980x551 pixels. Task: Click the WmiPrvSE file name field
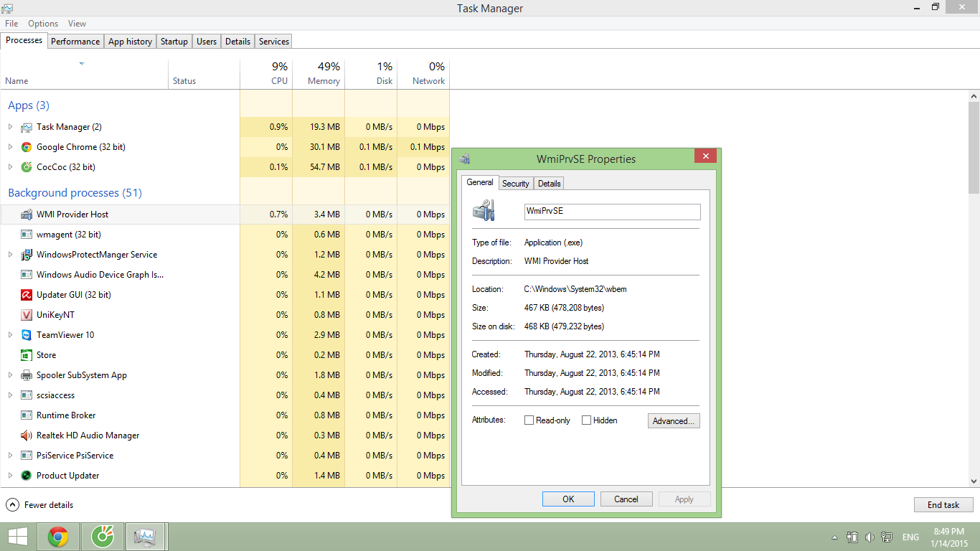click(612, 212)
